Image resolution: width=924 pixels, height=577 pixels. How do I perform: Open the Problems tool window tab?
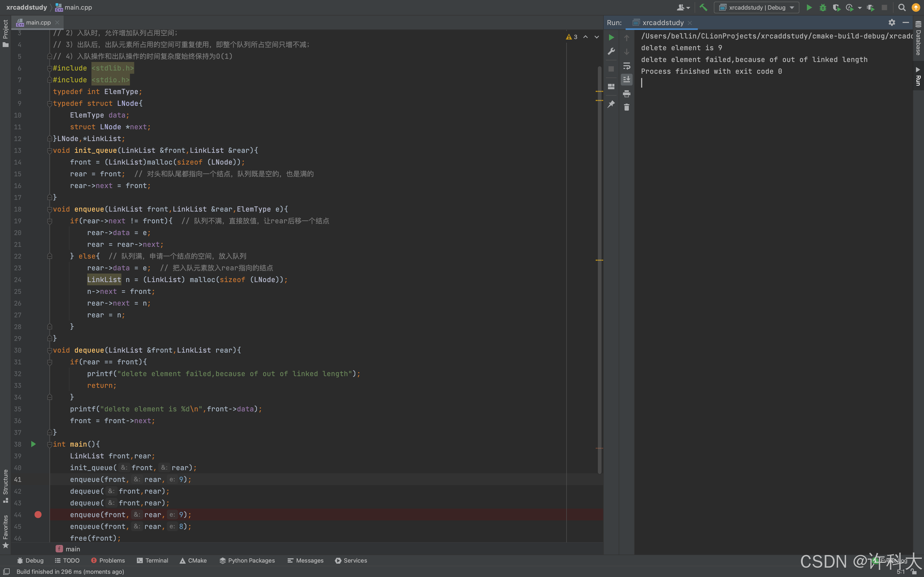[108, 560]
